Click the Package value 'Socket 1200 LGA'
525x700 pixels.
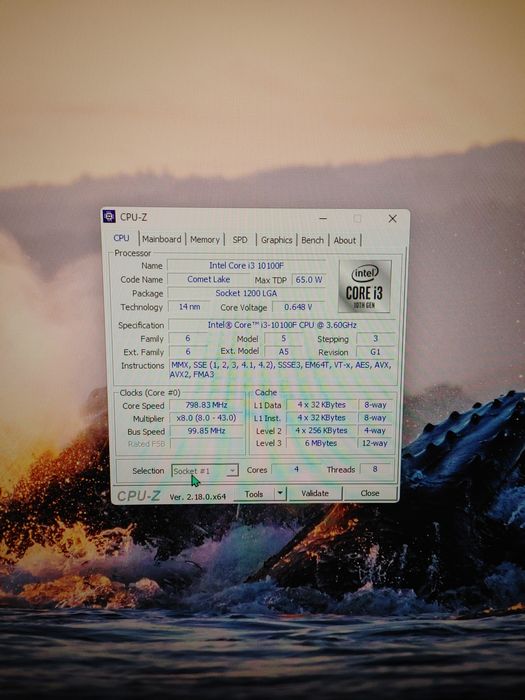click(x=246, y=293)
